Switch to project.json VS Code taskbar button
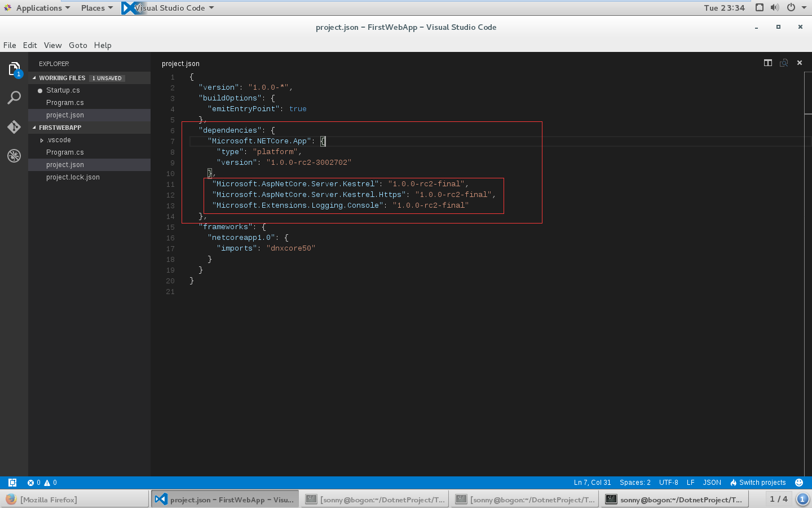 click(224, 499)
